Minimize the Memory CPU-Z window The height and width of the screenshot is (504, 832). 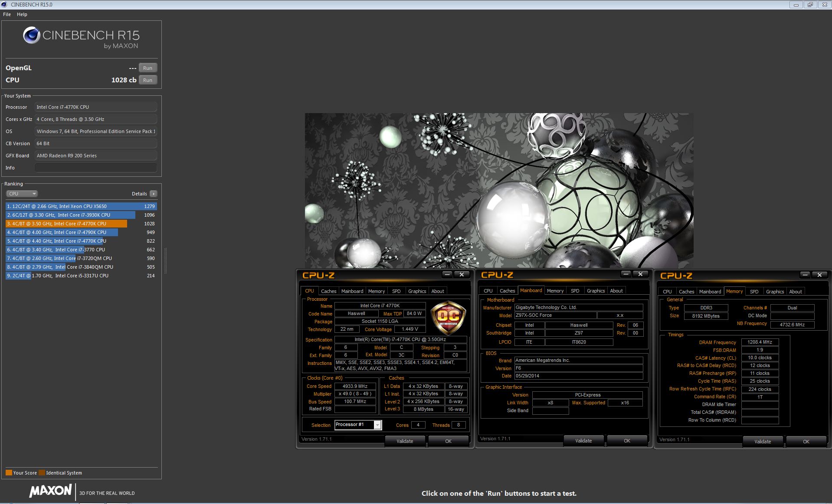(x=805, y=275)
